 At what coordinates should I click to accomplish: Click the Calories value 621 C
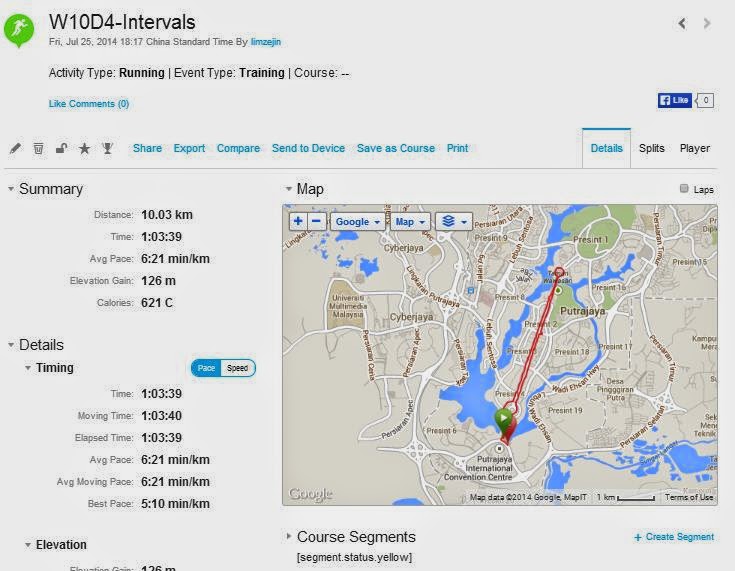tap(157, 303)
